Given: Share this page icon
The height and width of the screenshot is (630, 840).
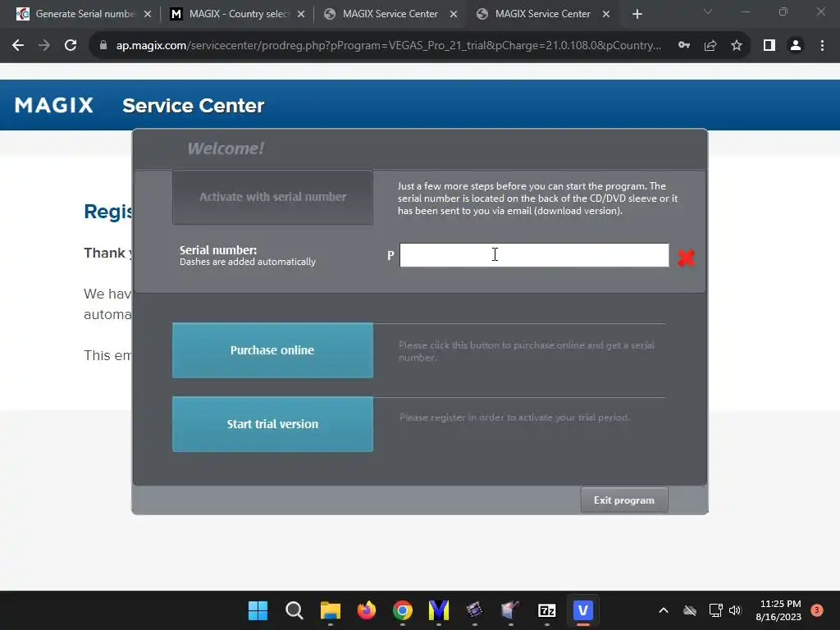Looking at the screenshot, I should pos(710,46).
